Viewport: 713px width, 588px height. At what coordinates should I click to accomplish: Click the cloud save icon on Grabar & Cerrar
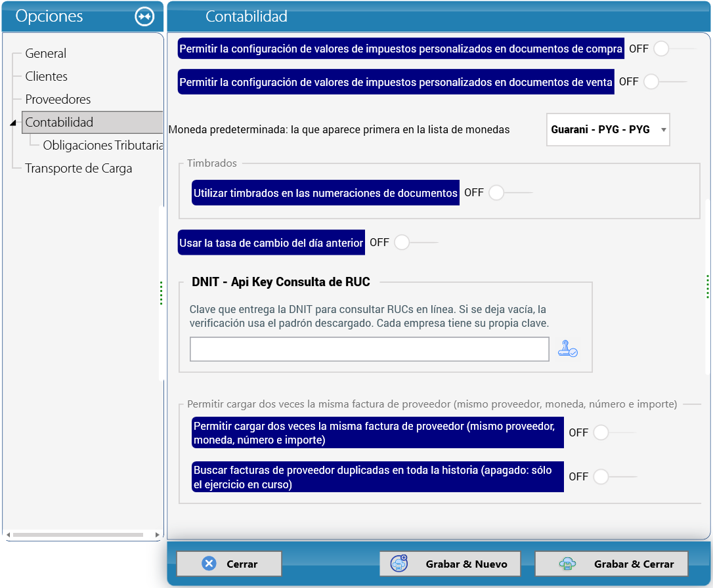point(567,564)
